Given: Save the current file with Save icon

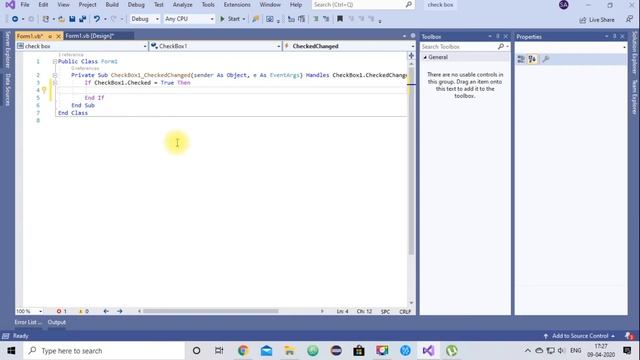Looking at the screenshot, I should [72, 19].
